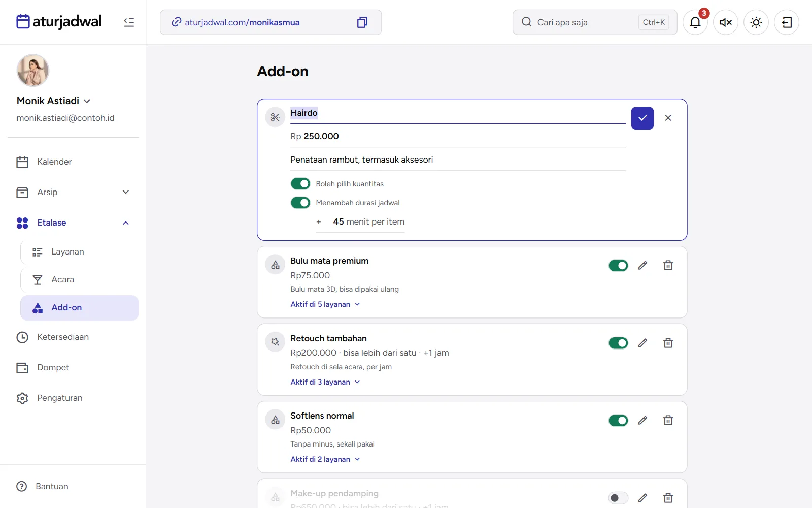The width and height of the screenshot is (812, 508).
Task: Open Ketersediaan page
Action: tap(73, 337)
